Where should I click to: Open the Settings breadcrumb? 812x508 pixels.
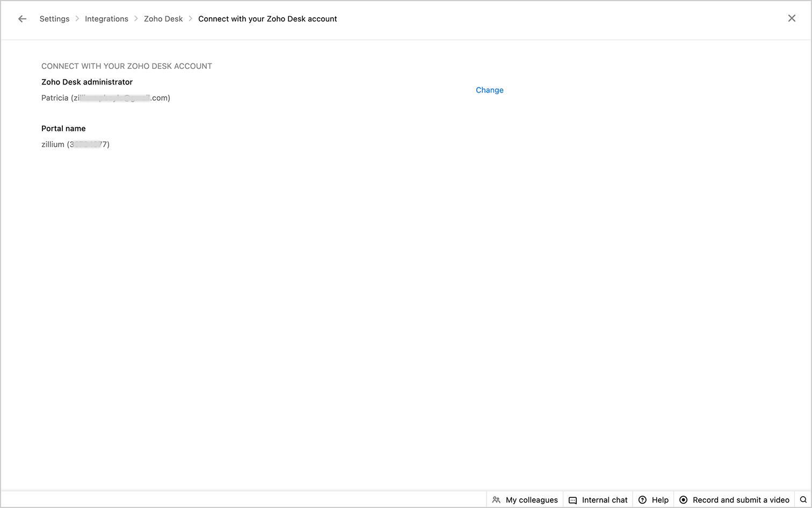(54, 19)
